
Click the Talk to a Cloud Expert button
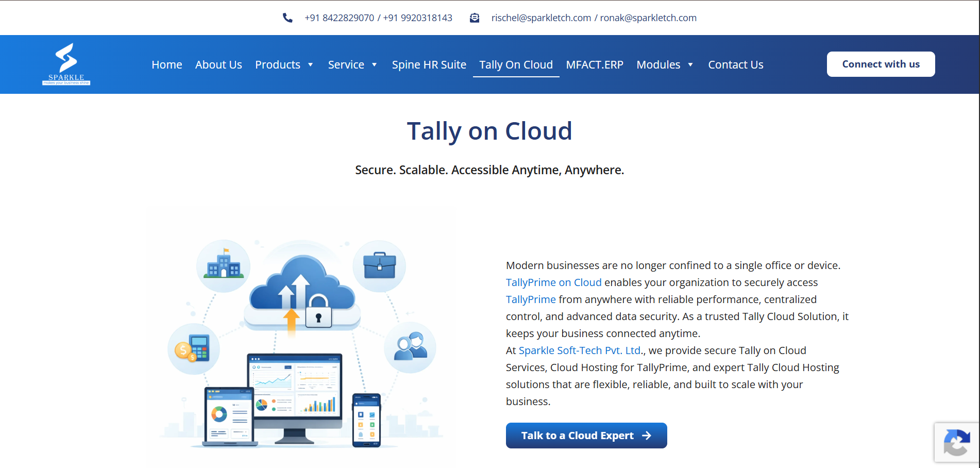tap(586, 436)
